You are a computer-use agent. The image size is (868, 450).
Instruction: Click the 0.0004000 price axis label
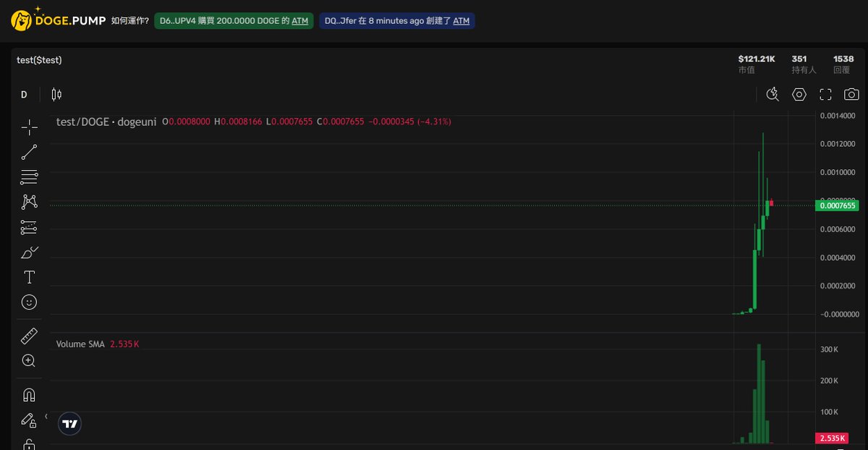point(839,258)
